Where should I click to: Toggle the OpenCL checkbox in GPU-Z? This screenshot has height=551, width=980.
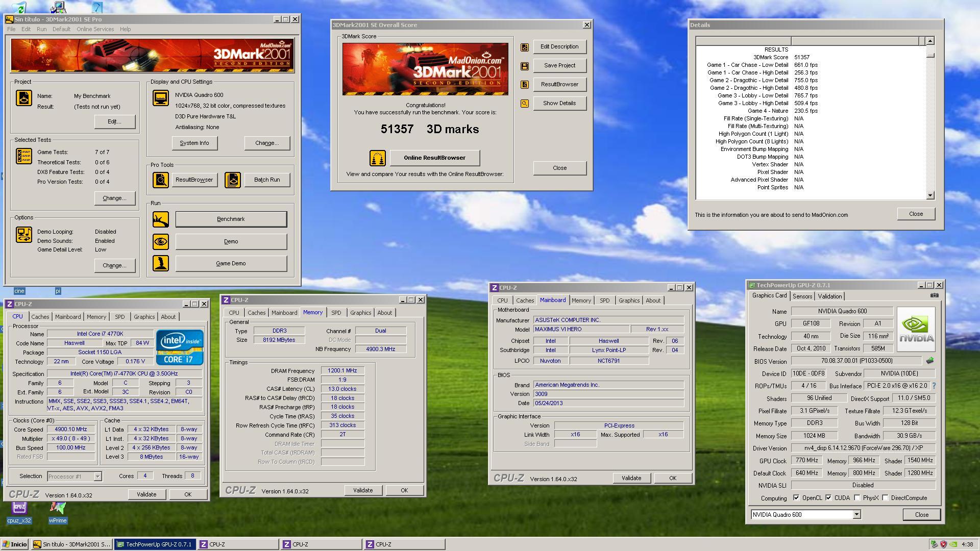(x=796, y=498)
